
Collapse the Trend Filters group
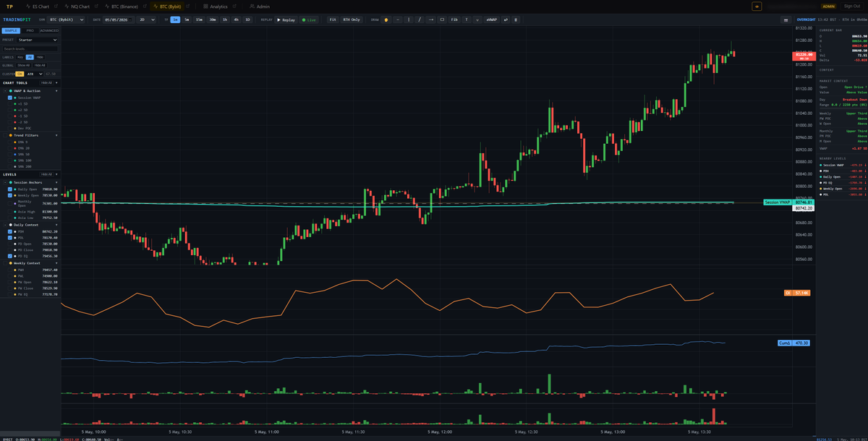(x=56, y=135)
